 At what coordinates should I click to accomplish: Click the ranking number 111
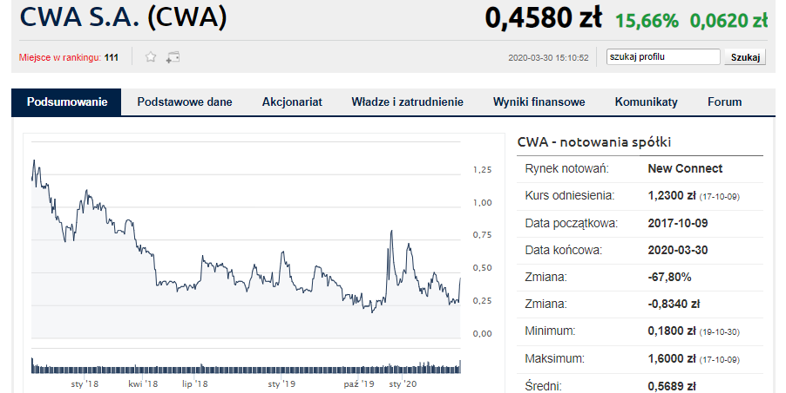click(x=111, y=58)
